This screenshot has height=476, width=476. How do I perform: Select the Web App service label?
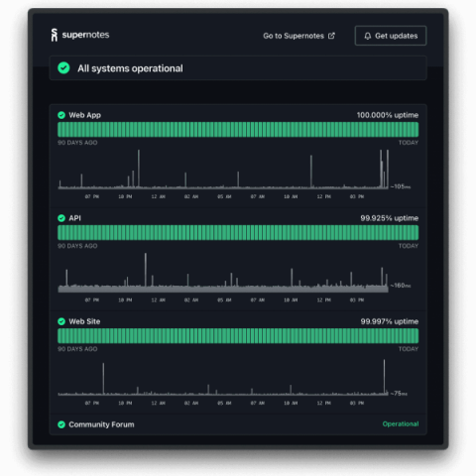pyautogui.click(x=84, y=115)
